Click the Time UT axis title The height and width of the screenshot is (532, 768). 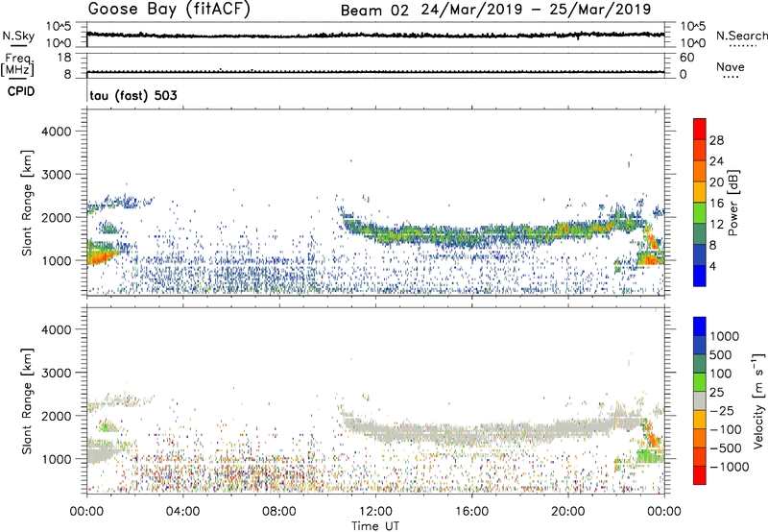(x=375, y=526)
